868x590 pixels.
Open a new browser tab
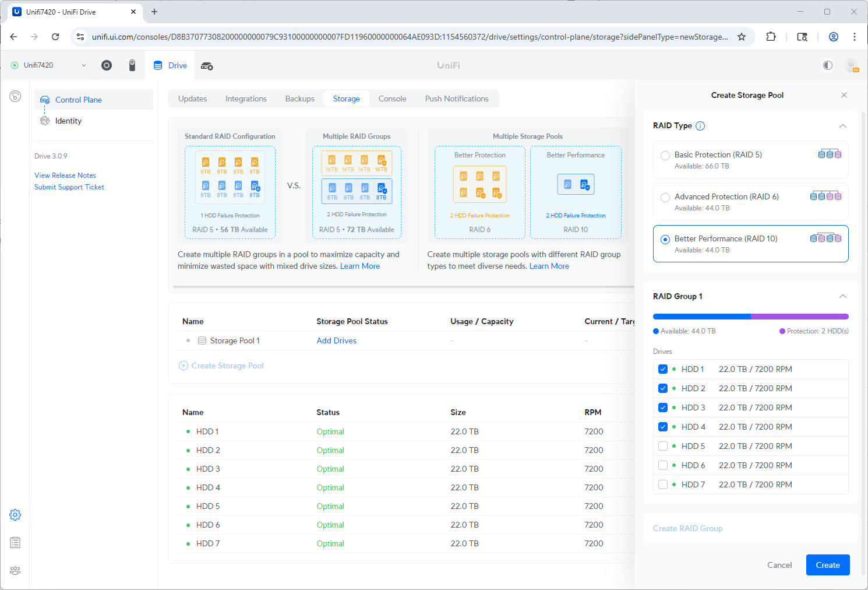(154, 12)
